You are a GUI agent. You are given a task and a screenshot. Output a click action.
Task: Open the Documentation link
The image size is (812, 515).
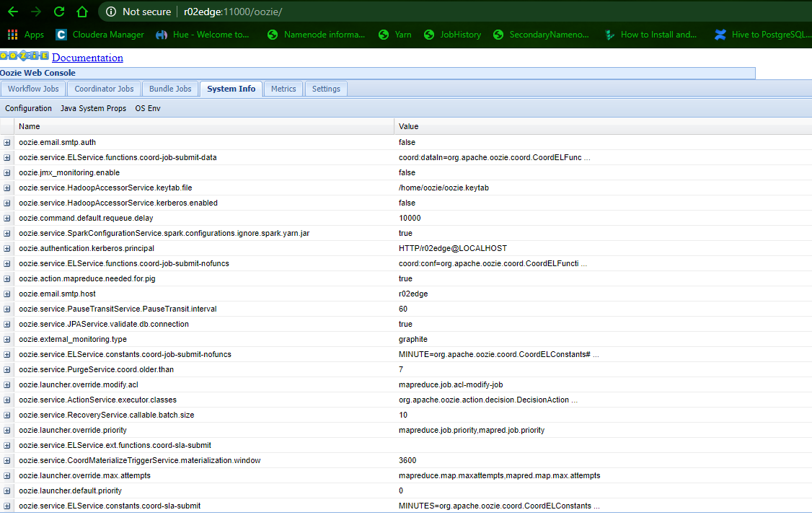87,58
